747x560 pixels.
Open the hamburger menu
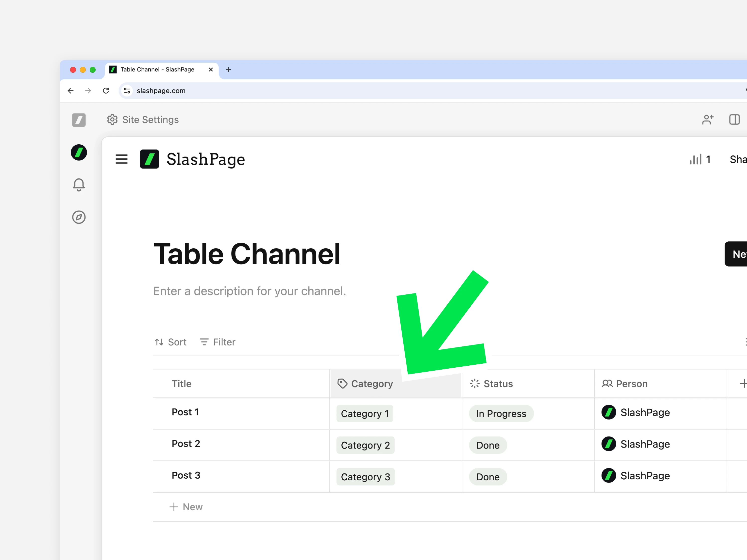tap(122, 159)
